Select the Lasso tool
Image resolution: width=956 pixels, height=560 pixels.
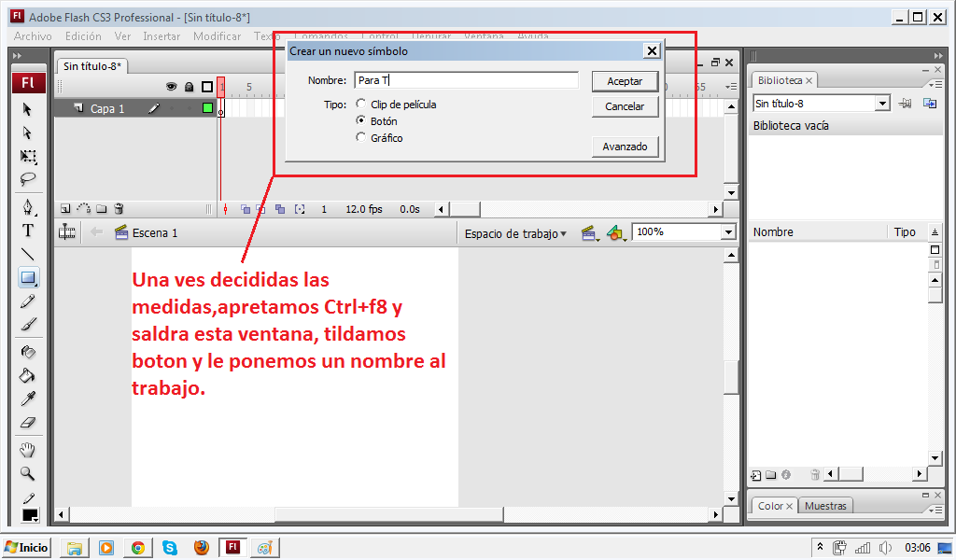coord(28,179)
